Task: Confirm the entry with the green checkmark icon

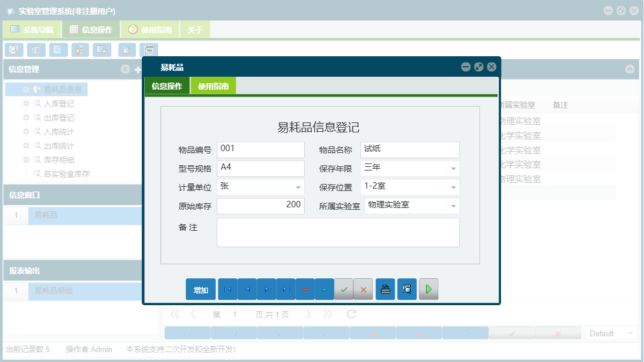Action: point(344,289)
